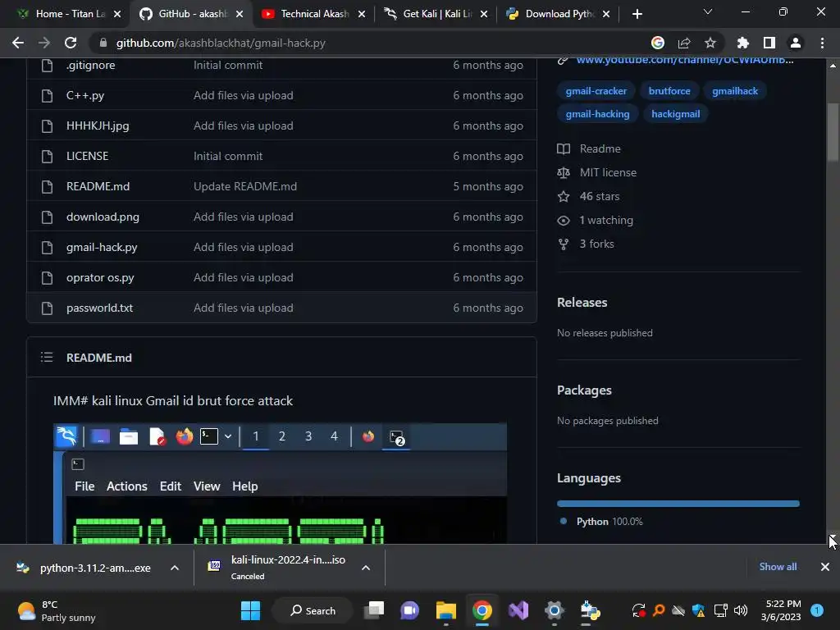Image resolution: width=840 pixels, height=630 pixels.
Task: Open the Update README.md commit message
Action: [x=245, y=186]
